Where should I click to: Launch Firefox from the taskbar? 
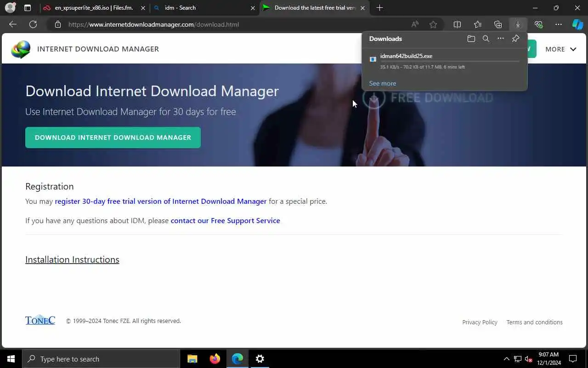click(215, 359)
